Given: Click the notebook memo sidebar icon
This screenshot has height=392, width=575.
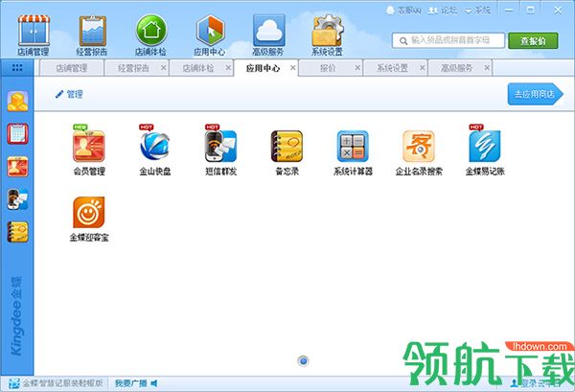Looking at the screenshot, I should pyautogui.click(x=17, y=232).
